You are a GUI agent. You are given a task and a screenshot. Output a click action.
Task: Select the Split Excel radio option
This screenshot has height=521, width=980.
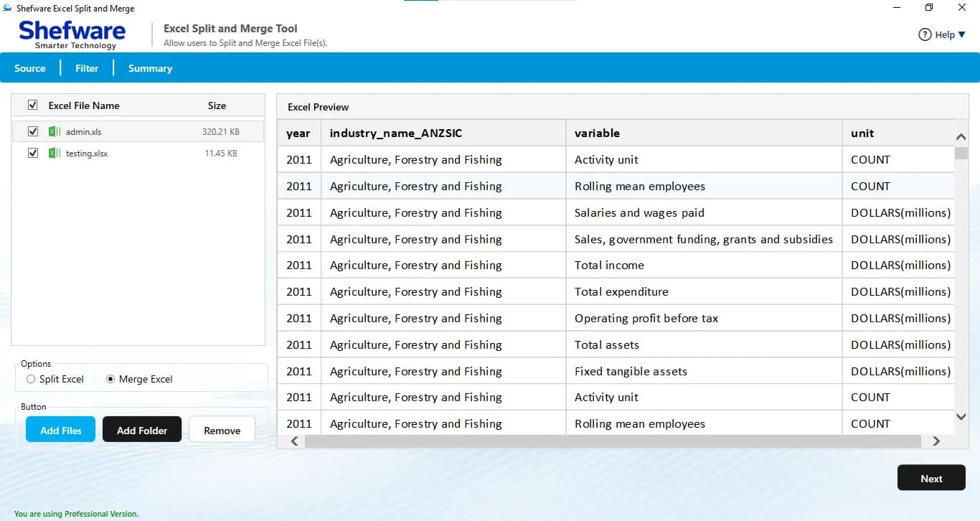pyautogui.click(x=31, y=379)
